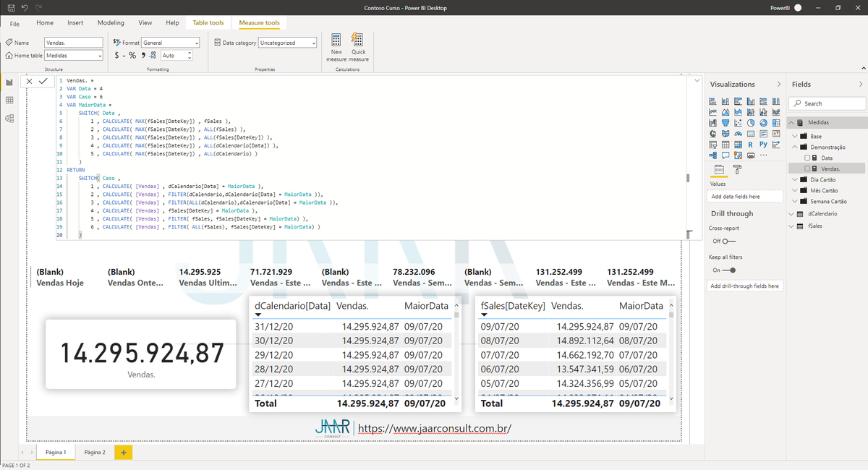
Task: Select the Slicer visualization
Action: [x=713, y=144]
